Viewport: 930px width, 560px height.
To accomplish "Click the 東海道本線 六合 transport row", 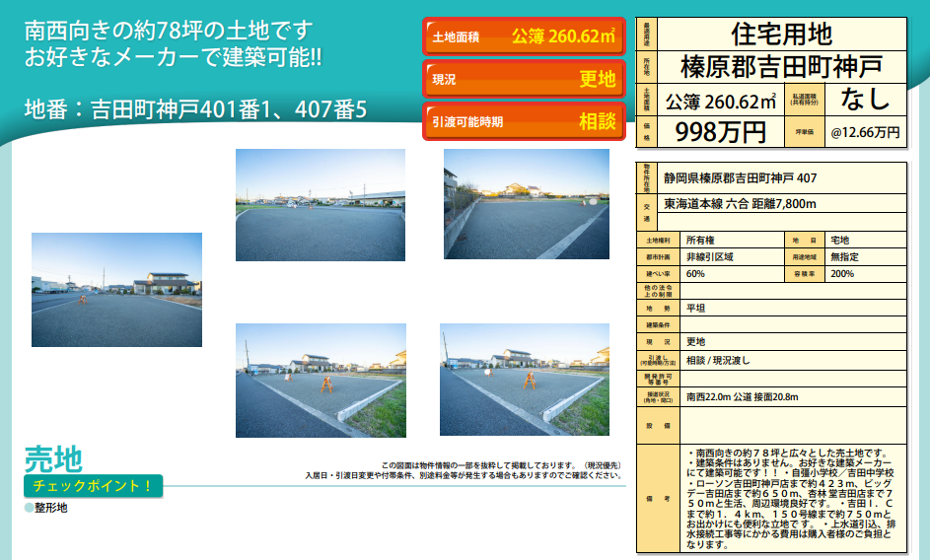I will [740, 204].
